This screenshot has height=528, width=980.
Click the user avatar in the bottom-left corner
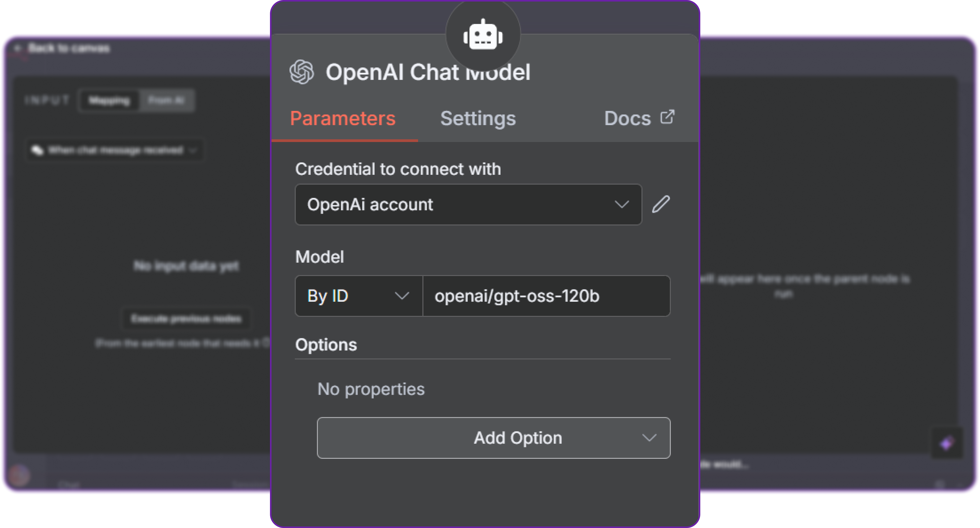pyautogui.click(x=19, y=475)
